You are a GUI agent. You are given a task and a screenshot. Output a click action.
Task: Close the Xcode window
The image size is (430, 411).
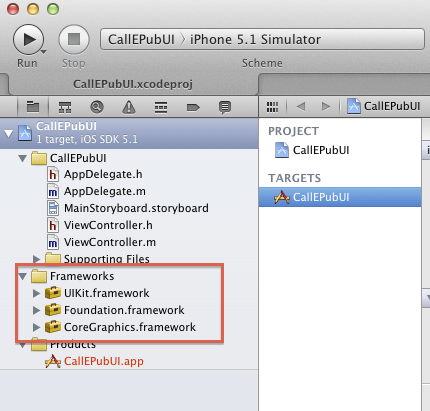click(13, 9)
